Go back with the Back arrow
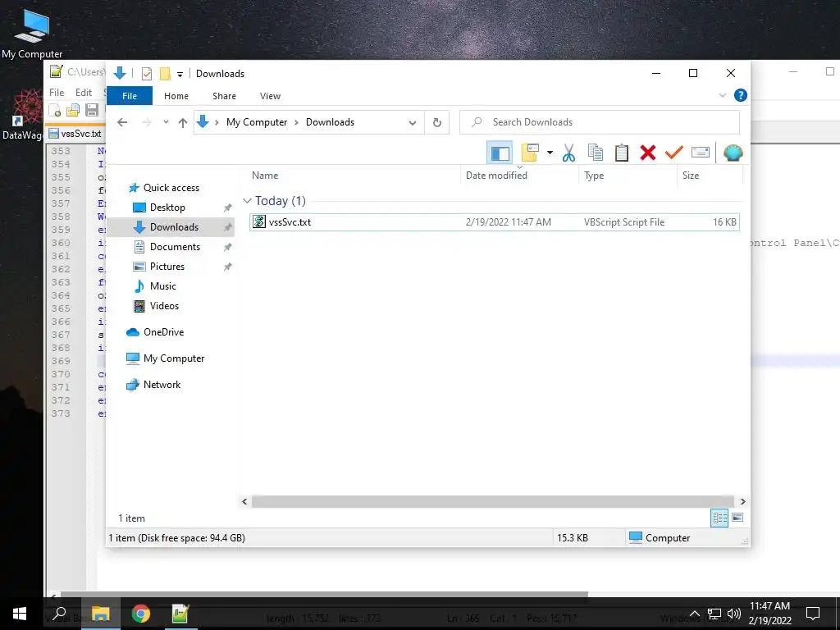 click(122, 122)
